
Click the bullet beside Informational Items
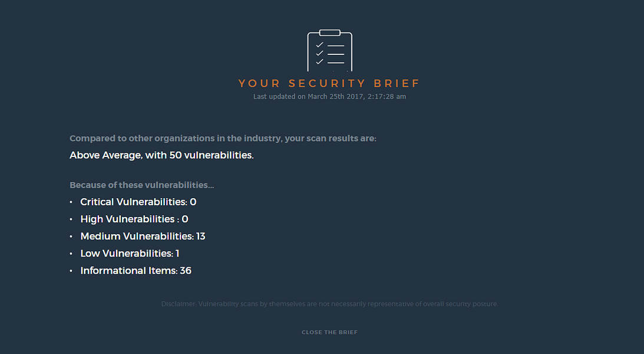coord(71,271)
